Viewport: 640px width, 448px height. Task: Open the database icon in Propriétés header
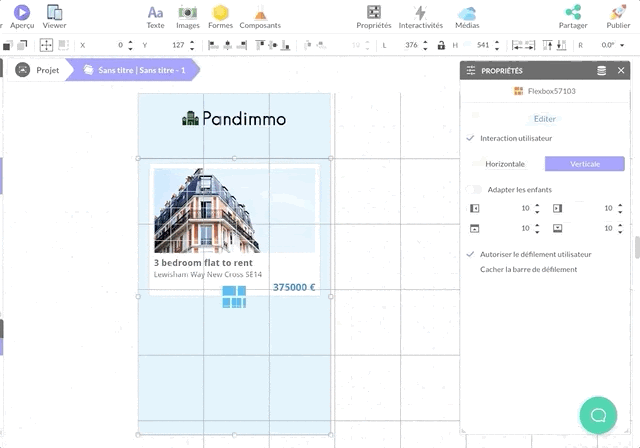(601, 71)
